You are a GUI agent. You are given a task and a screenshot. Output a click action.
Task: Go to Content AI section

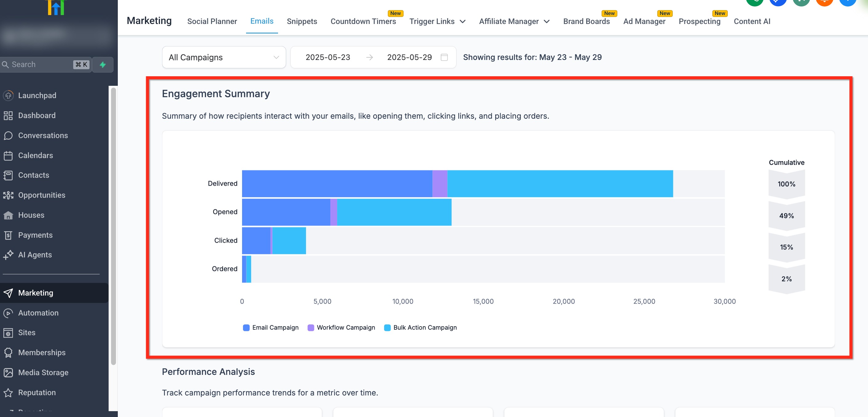[752, 21]
